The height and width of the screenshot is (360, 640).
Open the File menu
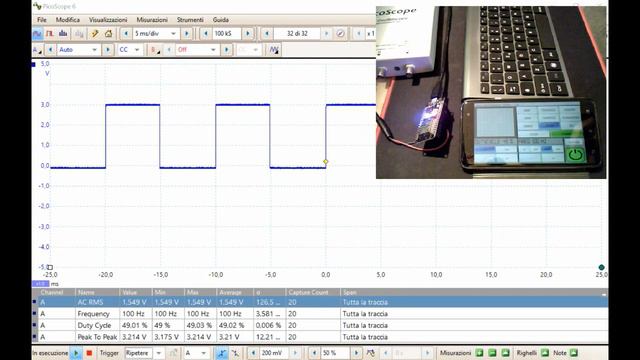(x=42, y=20)
